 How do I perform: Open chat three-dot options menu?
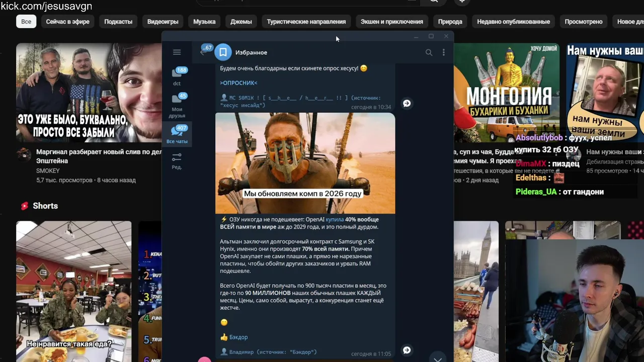pos(443,52)
